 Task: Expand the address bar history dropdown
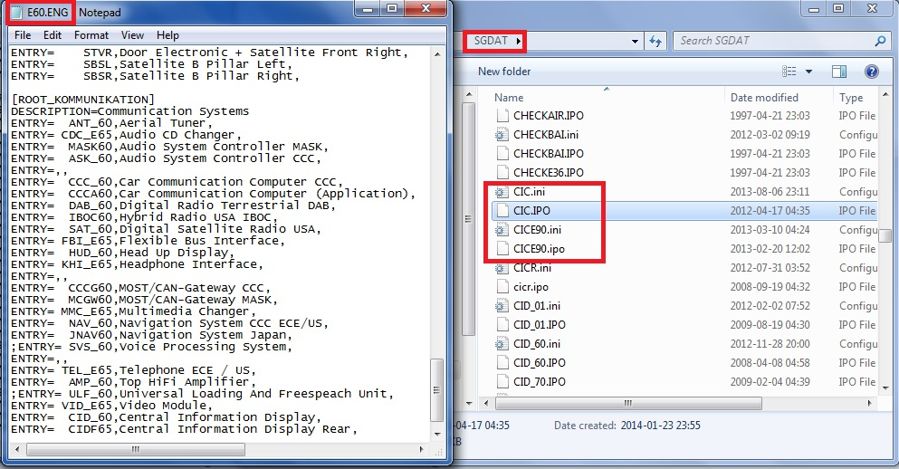(634, 41)
